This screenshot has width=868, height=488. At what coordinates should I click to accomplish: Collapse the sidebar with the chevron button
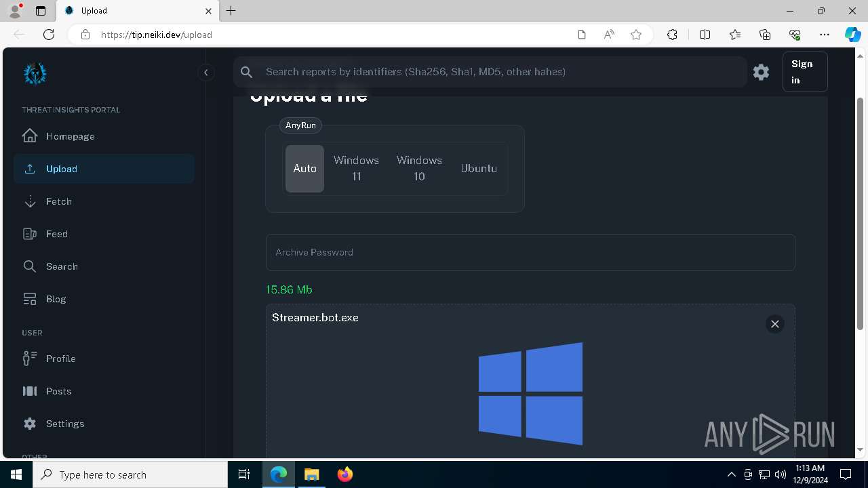pos(206,73)
